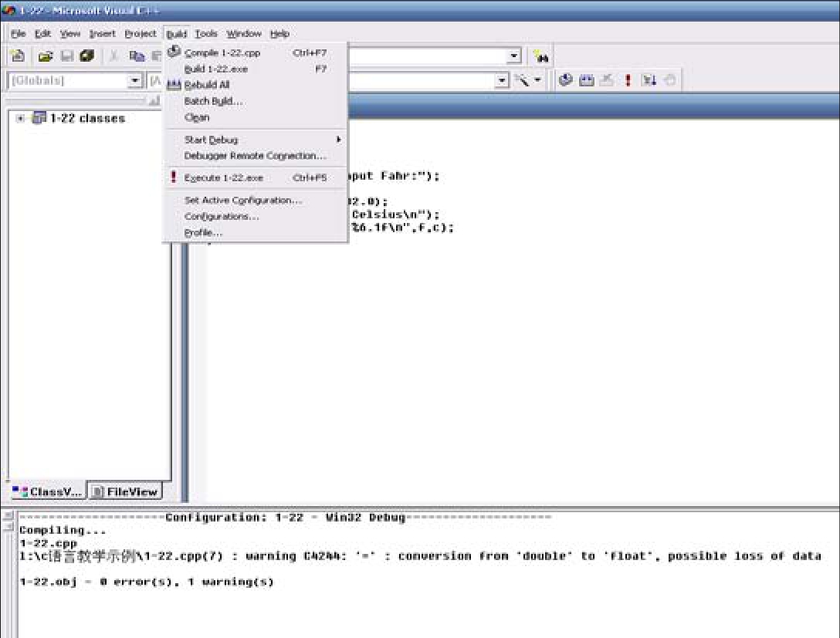
Task: Expand the 1-22 classes tree node
Action: (x=20, y=118)
